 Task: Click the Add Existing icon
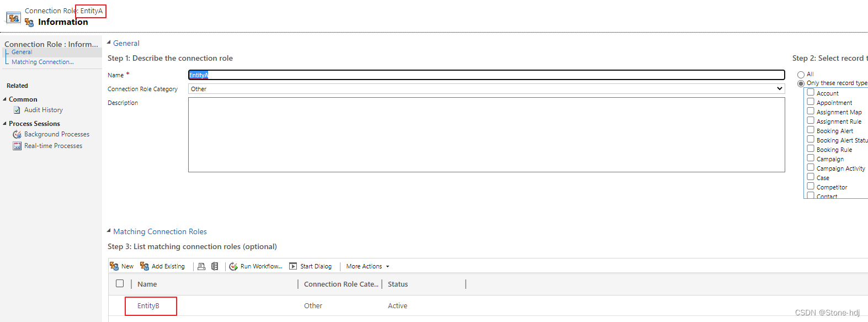coord(145,266)
